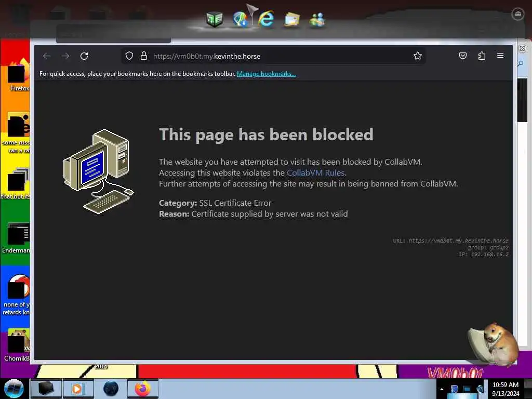Click the blocked URL text in details
The height and width of the screenshot is (399, 532).
[x=458, y=241]
